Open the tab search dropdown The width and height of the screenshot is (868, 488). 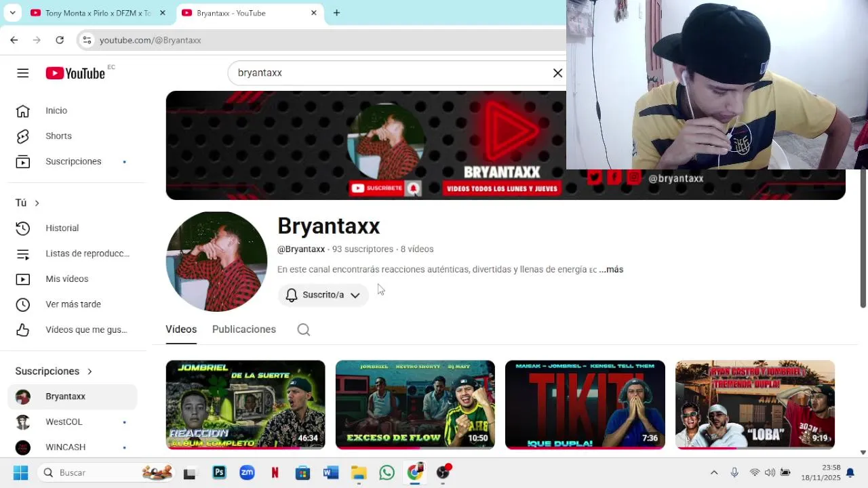[12, 13]
